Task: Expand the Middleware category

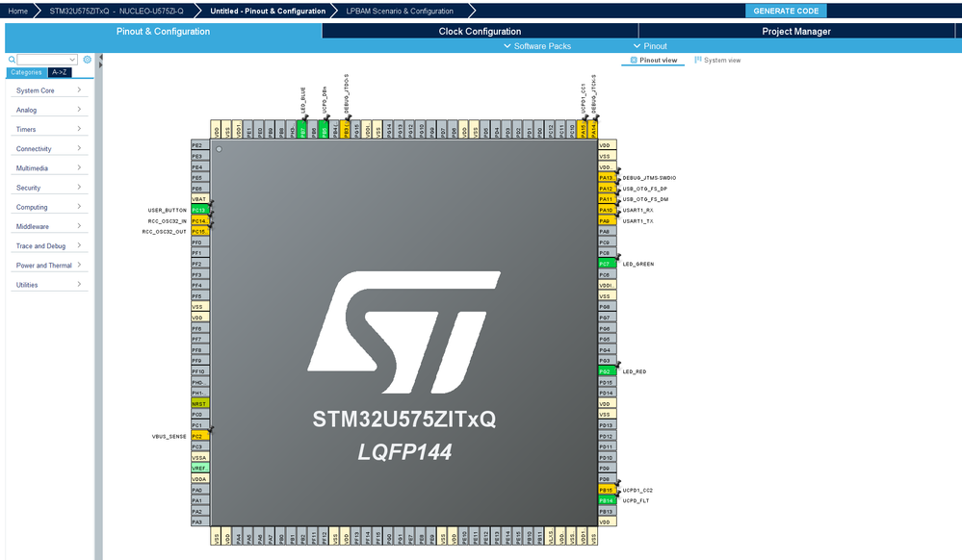Action: [48, 226]
